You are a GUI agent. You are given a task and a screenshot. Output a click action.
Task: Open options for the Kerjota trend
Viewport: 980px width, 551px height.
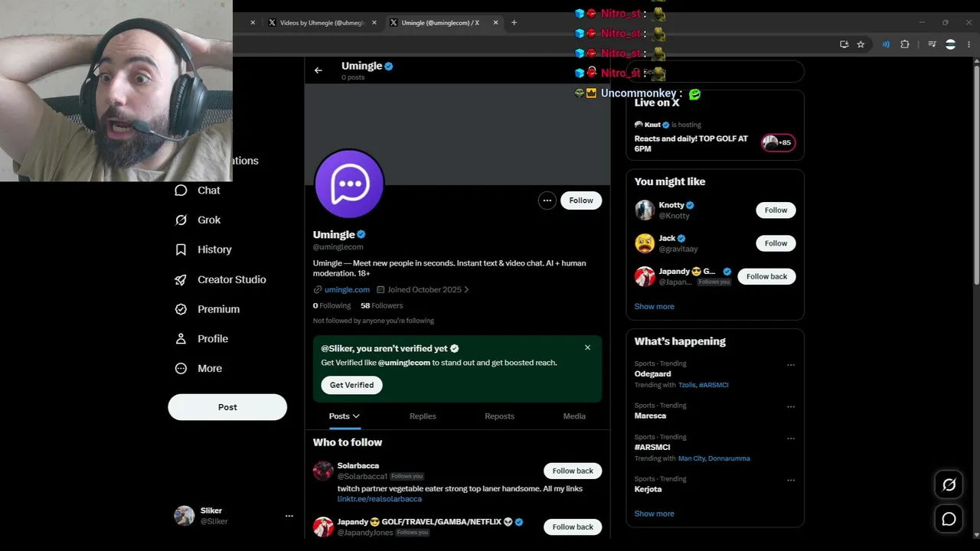[791, 481]
